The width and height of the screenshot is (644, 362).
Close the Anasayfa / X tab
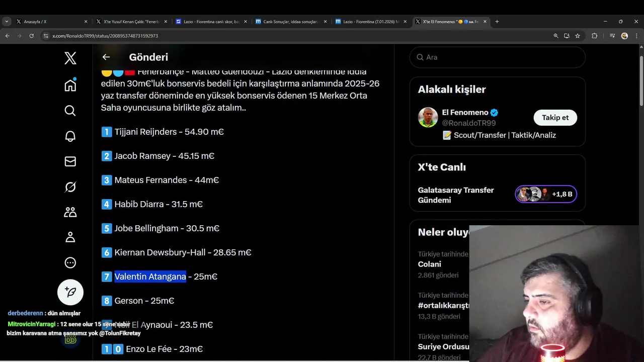pyautogui.click(x=86, y=22)
